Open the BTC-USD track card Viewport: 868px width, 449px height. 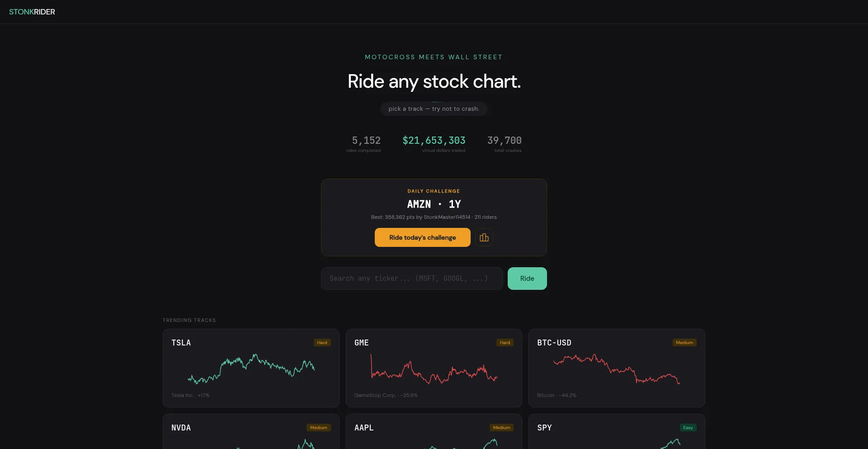[617, 368]
